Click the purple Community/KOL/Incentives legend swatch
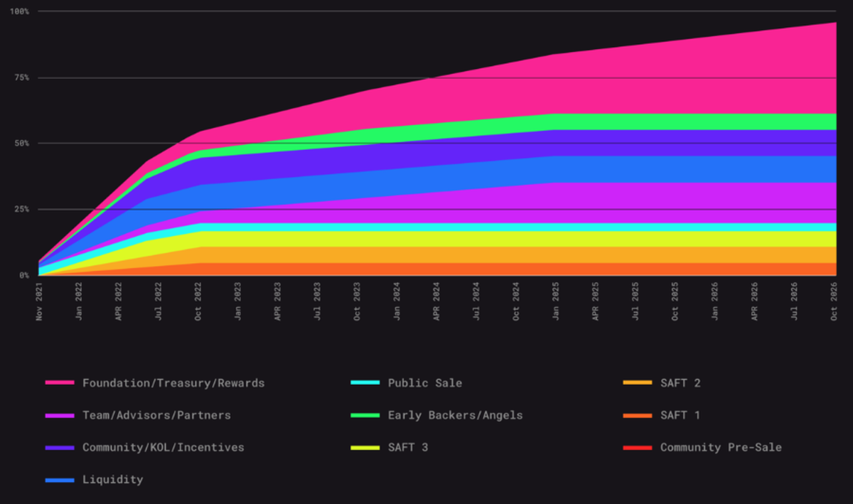 [59, 448]
